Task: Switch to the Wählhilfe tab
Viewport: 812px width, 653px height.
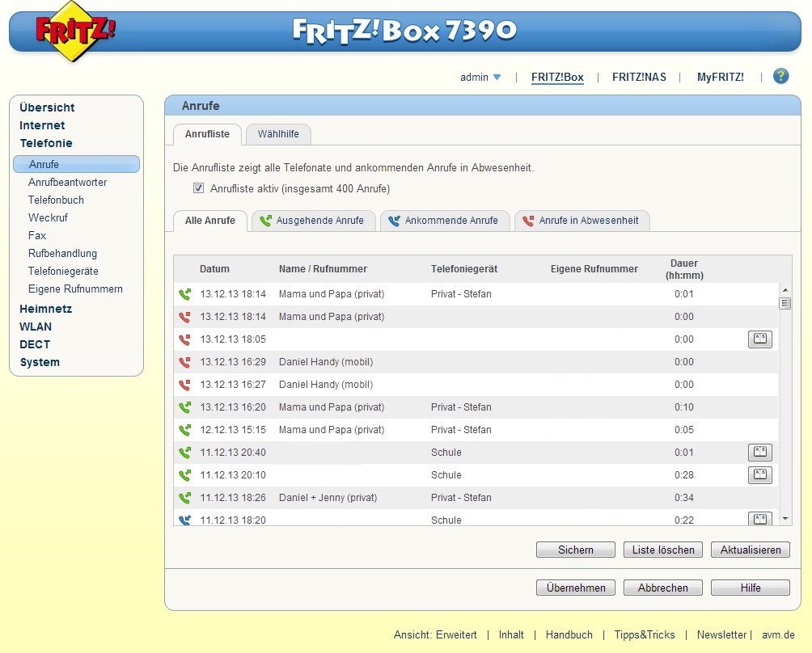Action: click(x=278, y=134)
